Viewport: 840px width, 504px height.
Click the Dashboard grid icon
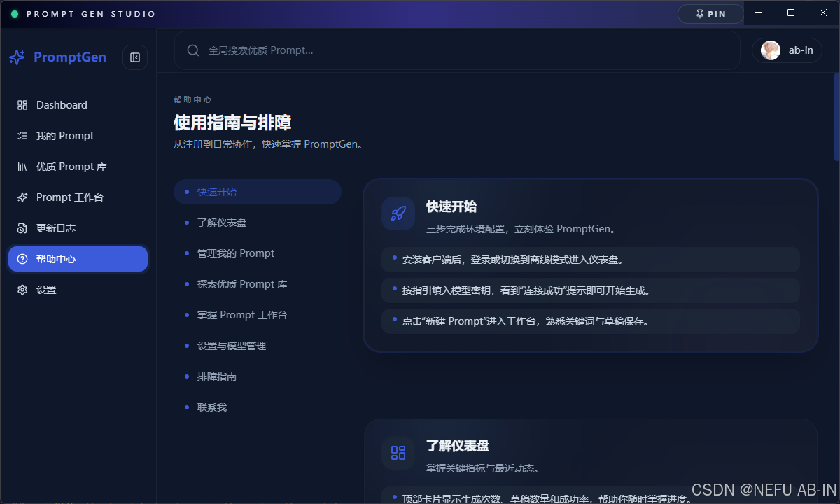(x=22, y=105)
